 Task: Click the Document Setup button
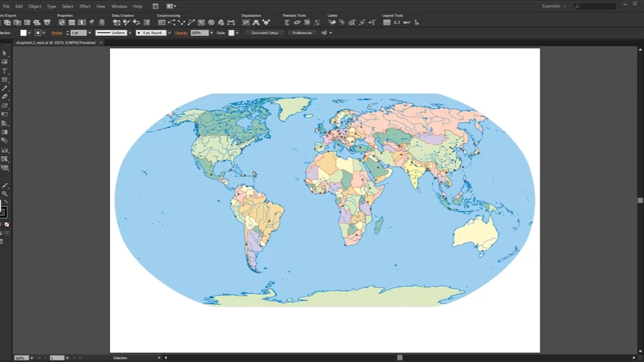click(x=265, y=33)
